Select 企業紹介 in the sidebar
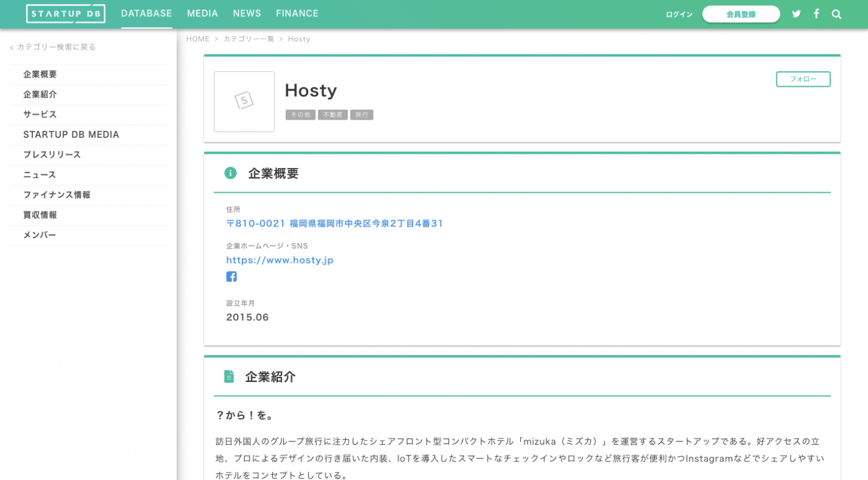The image size is (868, 480). pos(88,94)
